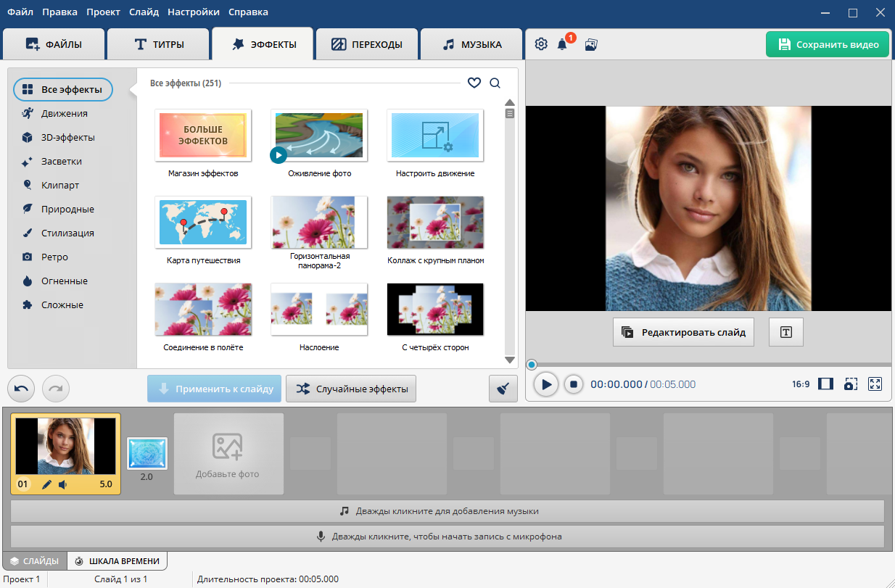The height and width of the screenshot is (588, 895).
Task: Click the clear effects broom icon
Action: pos(503,389)
